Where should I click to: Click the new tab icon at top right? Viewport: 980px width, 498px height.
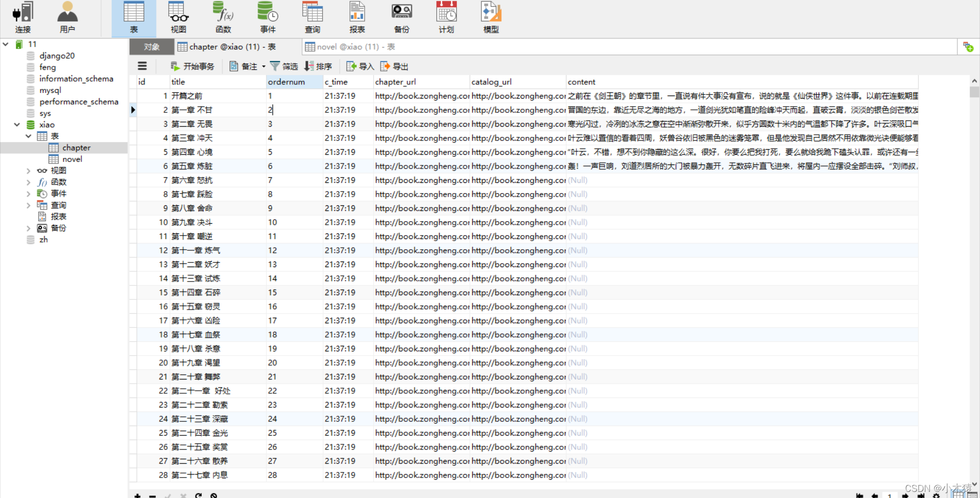click(968, 47)
